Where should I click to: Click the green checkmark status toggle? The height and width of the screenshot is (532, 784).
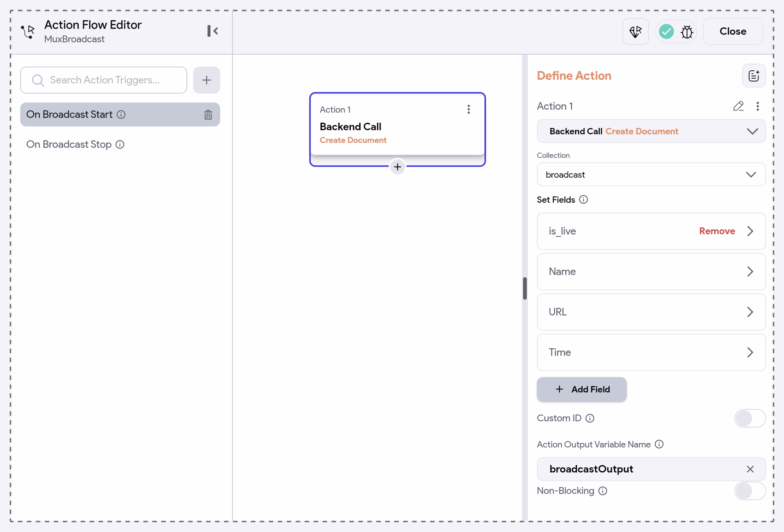[666, 31]
